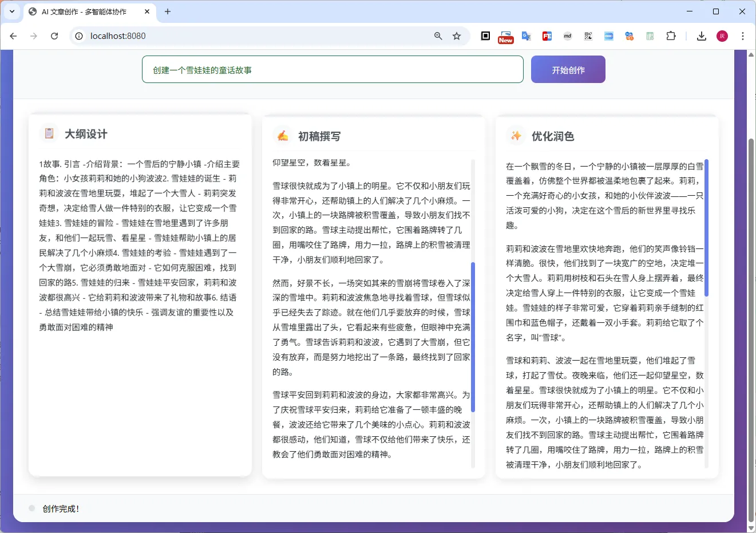Viewport: 756px width, 533px height.
Task: Open Chrome's three-dot menu
Action: [x=742, y=35]
